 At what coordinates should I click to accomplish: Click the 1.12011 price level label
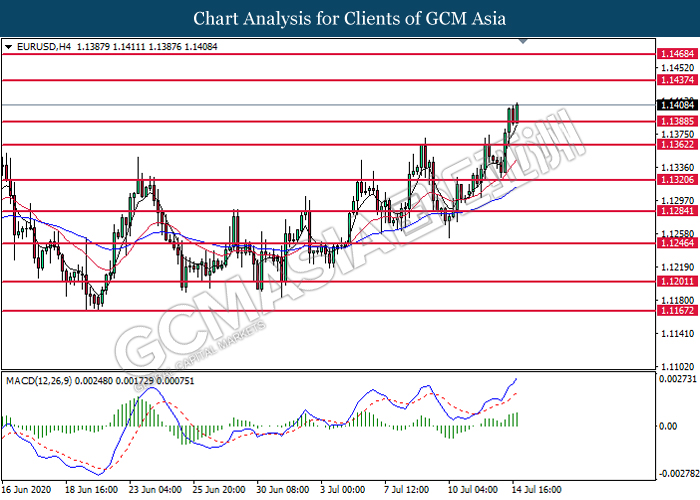677,281
